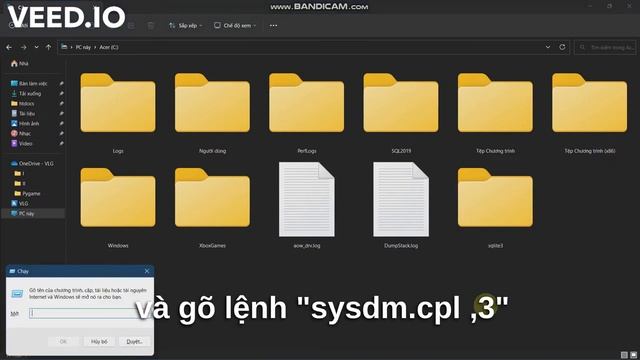Select VLG item in sidebar
Image resolution: width=640 pixels, height=360 pixels.
click(x=20, y=203)
